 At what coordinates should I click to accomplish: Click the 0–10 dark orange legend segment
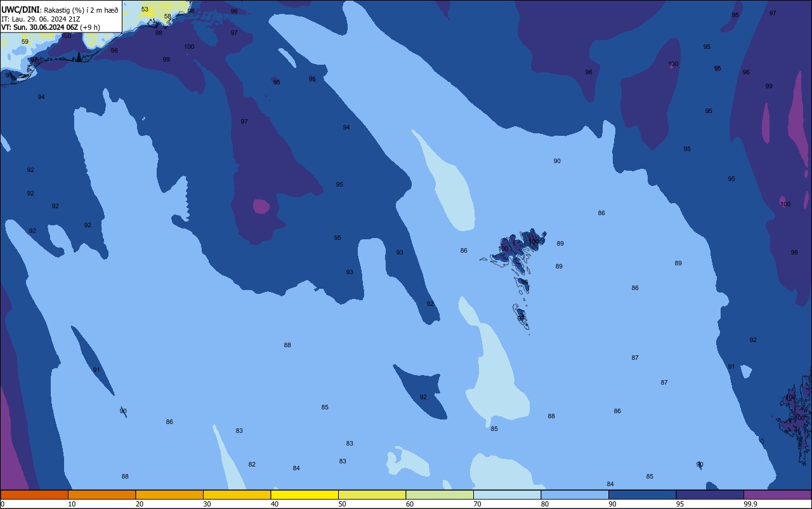(34, 494)
